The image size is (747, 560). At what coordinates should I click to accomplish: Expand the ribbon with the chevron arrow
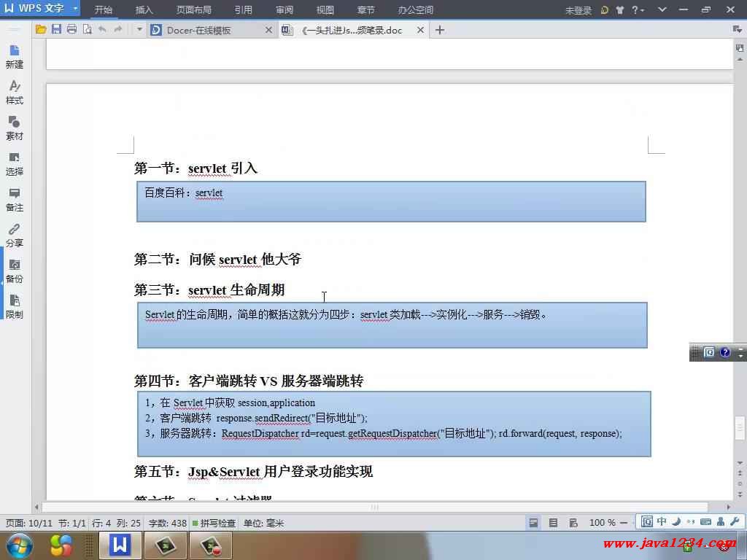[x=662, y=9]
